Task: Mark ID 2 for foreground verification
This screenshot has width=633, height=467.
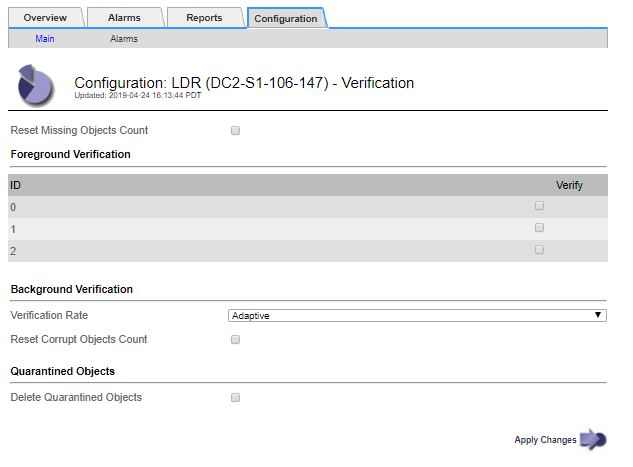Action: 540,250
